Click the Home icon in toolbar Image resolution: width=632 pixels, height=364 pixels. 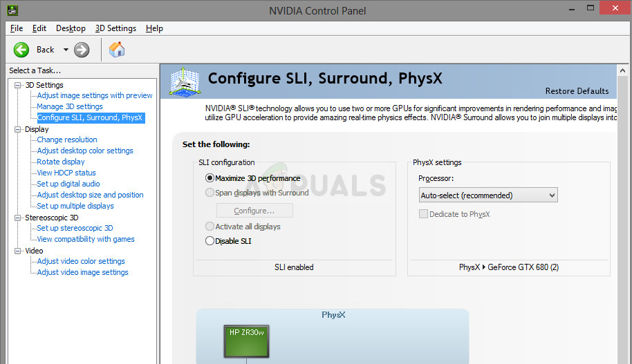(x=117, y=50)
